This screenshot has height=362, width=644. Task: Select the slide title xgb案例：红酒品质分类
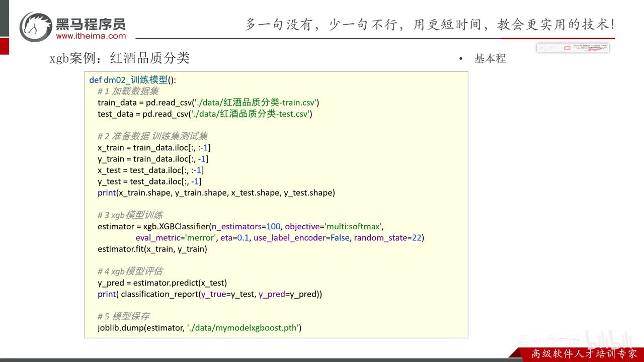click(x=119, y=58)
